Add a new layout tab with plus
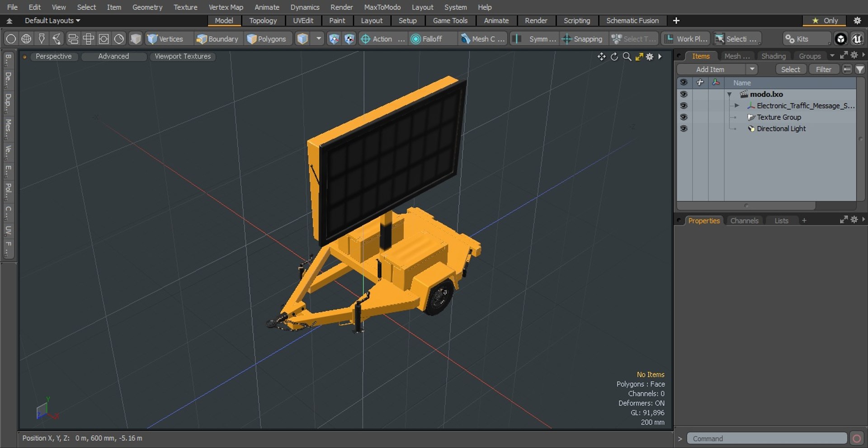The height and width of the screenshot is (448, 868). tap(676, 21)
